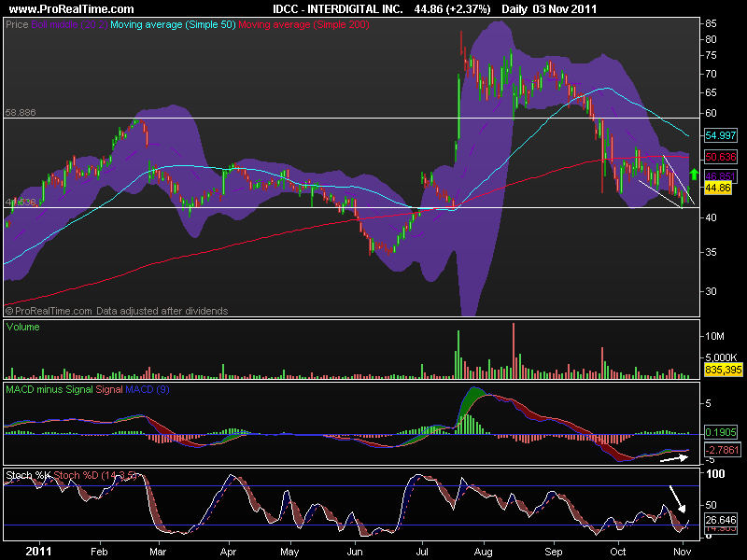Select the Boll middle (20 2) legend

click(69, 24)
